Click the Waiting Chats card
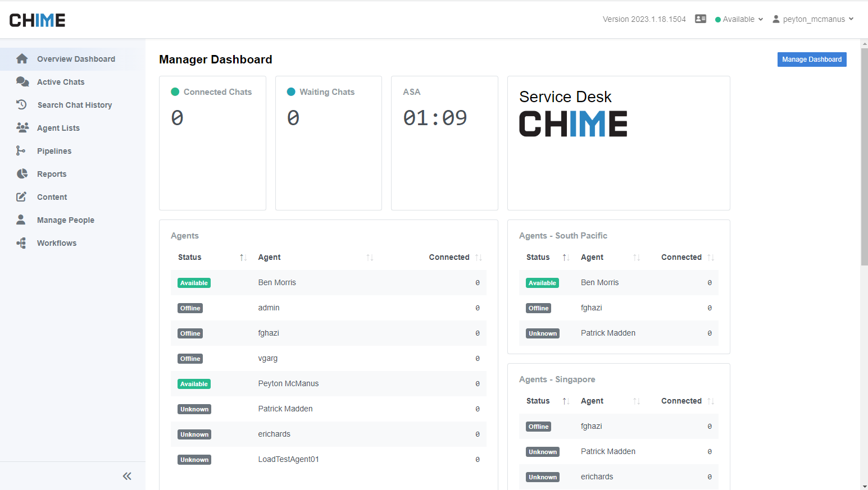 click(329, 143)
